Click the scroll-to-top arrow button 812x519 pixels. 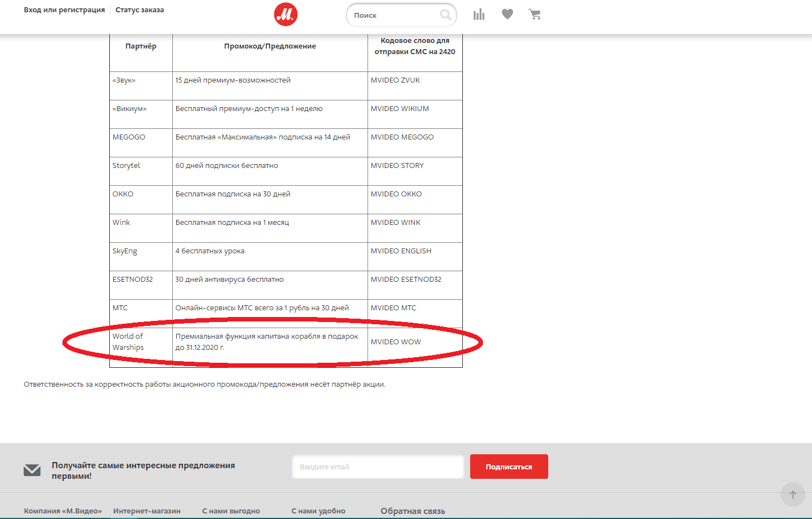point(792,494)
